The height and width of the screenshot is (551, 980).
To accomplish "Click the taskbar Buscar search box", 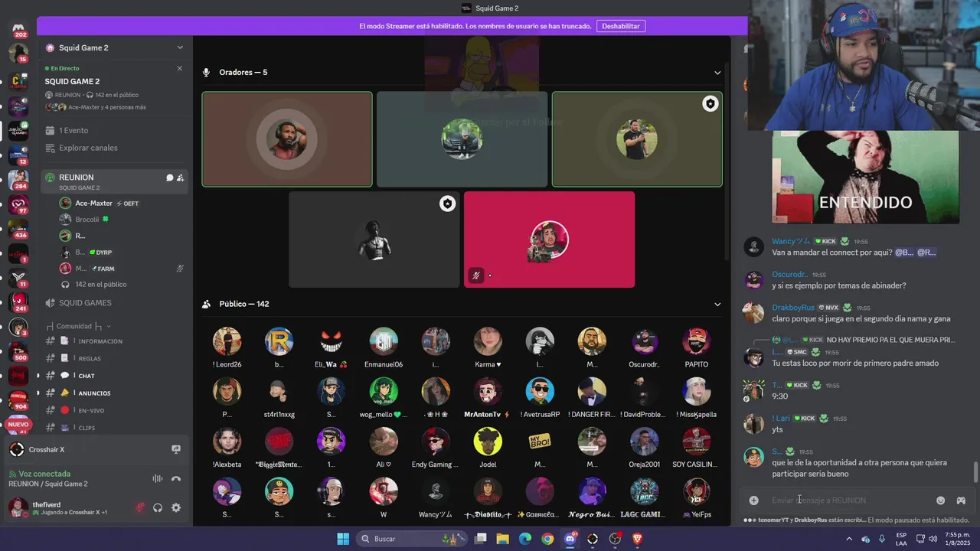I will tap(410, 539).
